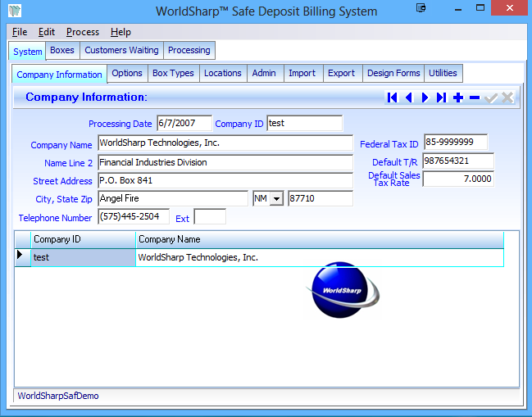Viewport: 532px width, 417px height.
Task: Delete record with minus icon
Action: pyautogui.click(x=475, y=97)
